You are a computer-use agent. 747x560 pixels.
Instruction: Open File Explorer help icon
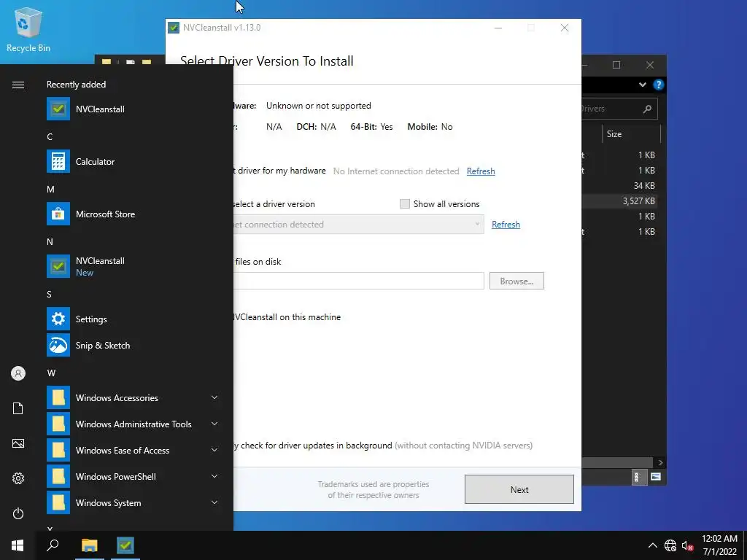[x=659, y=85]
